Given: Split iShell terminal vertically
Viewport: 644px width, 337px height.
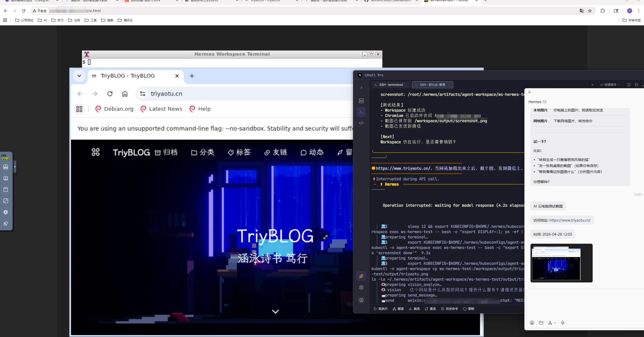Looking at the screenshot, I should point(629,85).
